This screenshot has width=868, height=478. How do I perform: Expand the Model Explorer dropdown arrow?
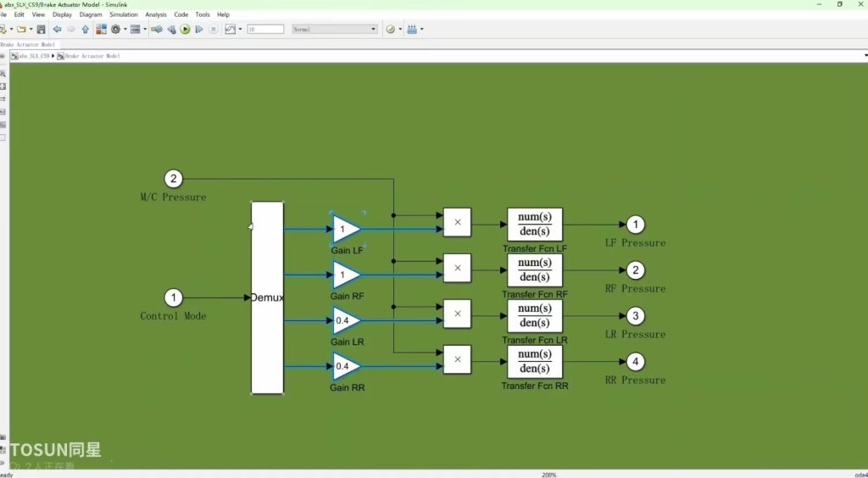pos(146,29)
